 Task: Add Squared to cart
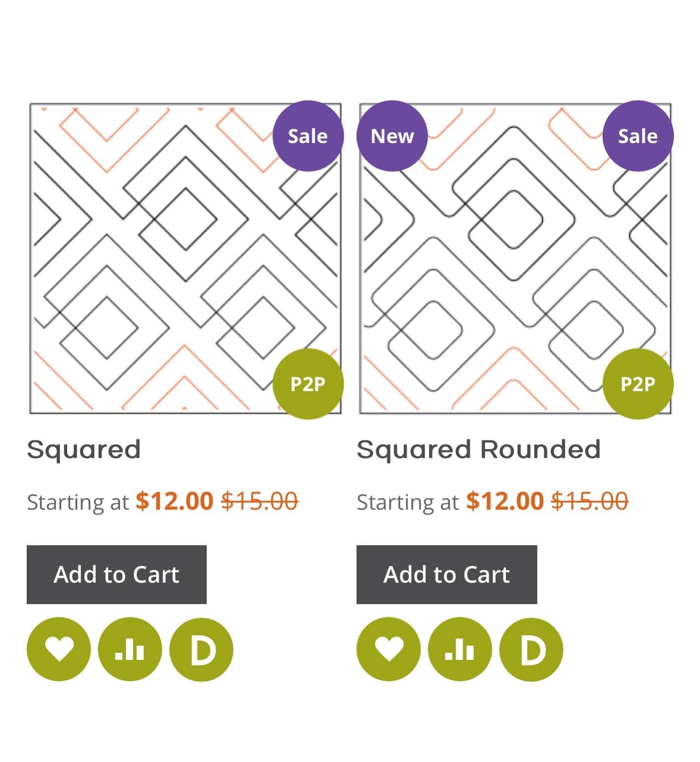tap(117, 574)
